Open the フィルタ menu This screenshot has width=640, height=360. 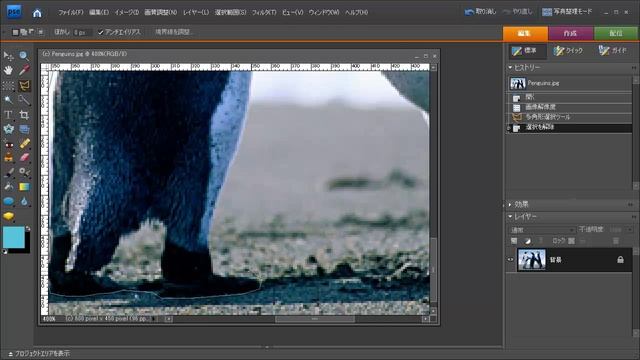point(264,13)
